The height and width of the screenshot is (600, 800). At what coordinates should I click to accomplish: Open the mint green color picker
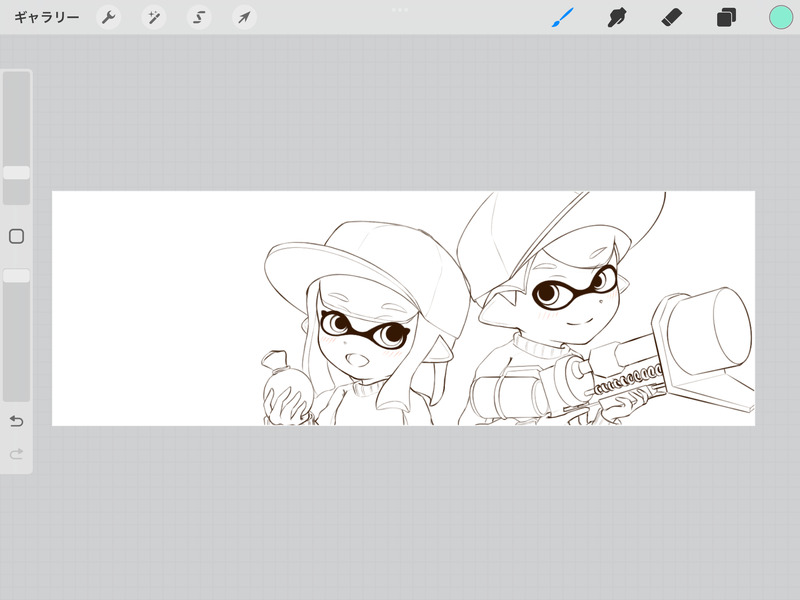pos(781,17)
